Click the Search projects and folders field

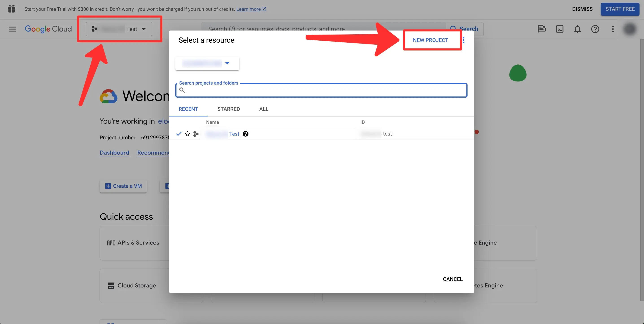pos(321,90)
